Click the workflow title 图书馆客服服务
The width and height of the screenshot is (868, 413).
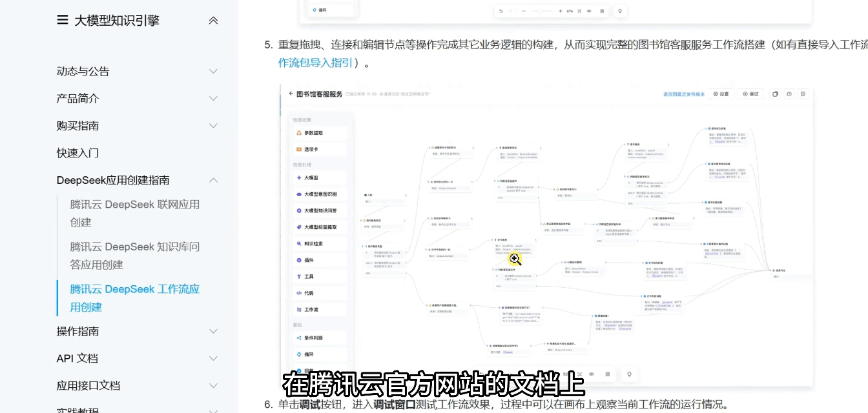(319, 94)
